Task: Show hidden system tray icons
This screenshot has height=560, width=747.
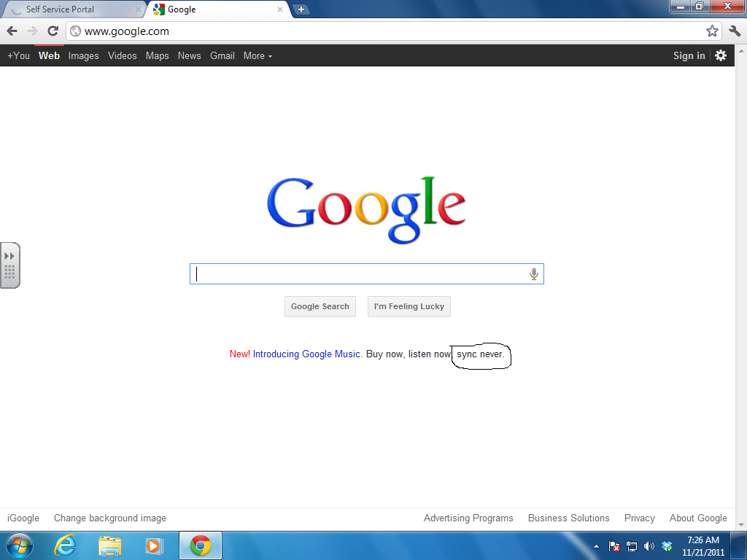Action: click(595, 546)
